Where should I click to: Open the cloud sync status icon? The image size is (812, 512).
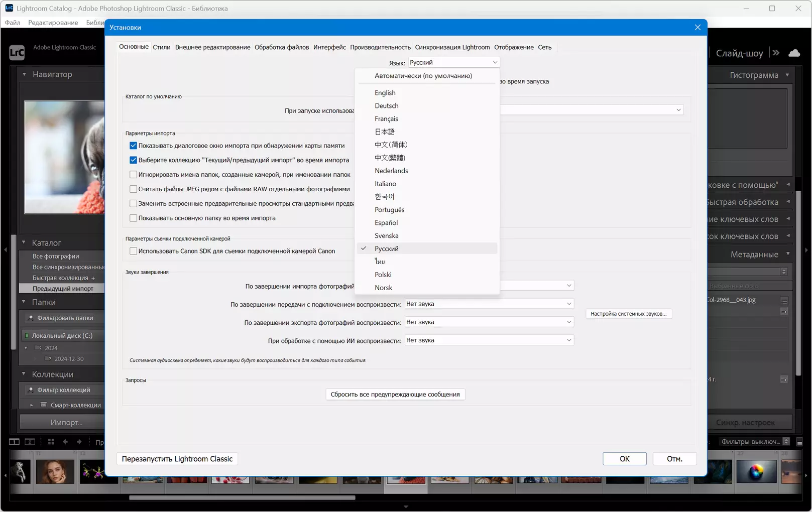(794, 53)
